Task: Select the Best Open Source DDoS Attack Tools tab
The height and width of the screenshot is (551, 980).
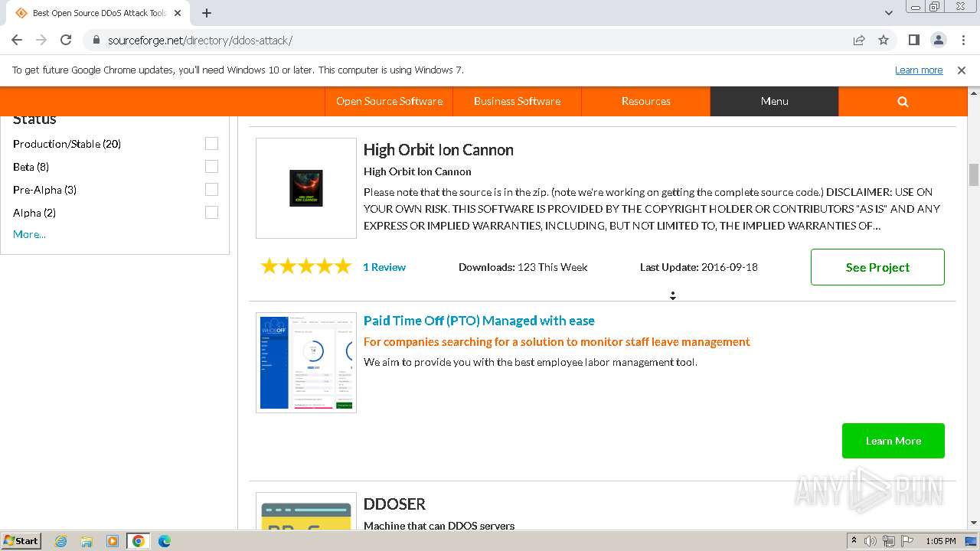Action: click(98, 13)
